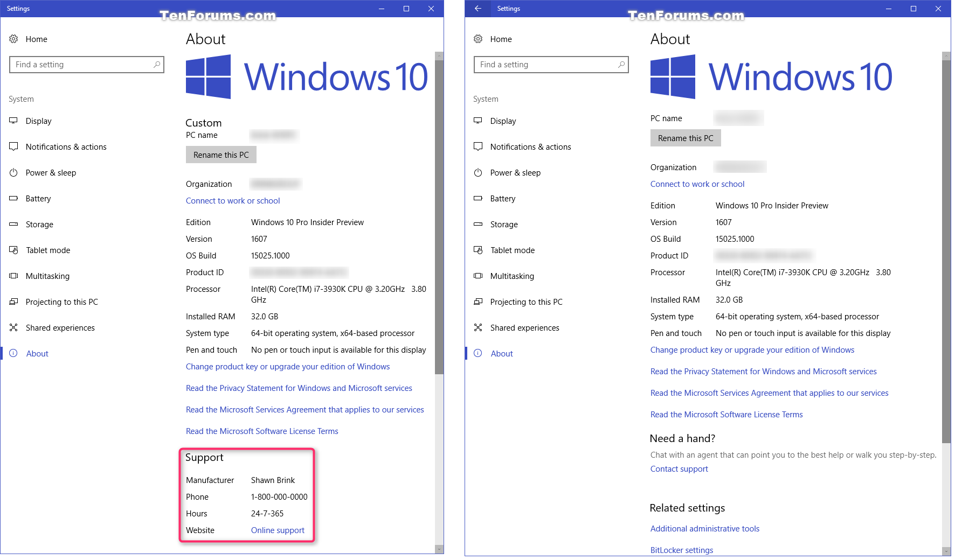Focus Find a setting field in right window
This screenshot has width=955, height=560.
[551, 65]
